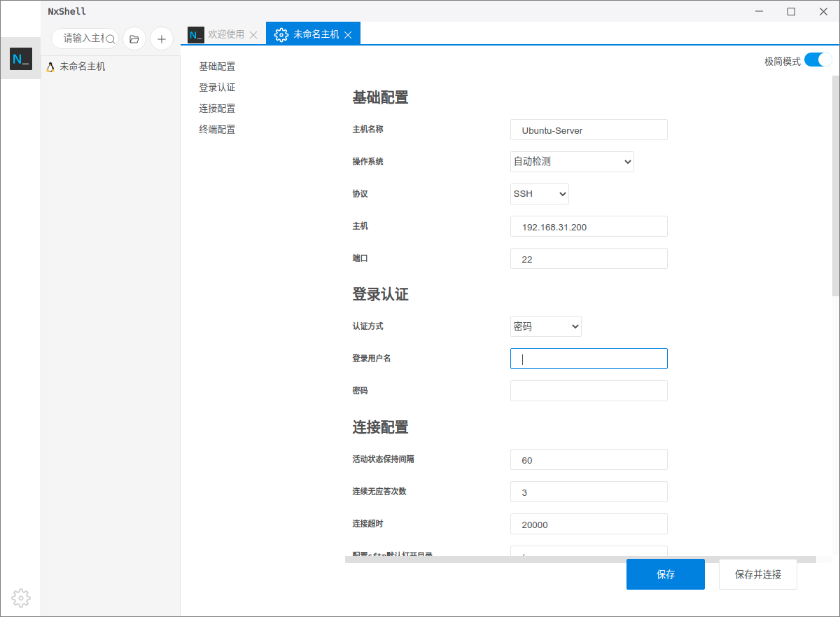Select 未命名主机 host in the host list
This screenshot has width=840, height=617.
point(82,67)
